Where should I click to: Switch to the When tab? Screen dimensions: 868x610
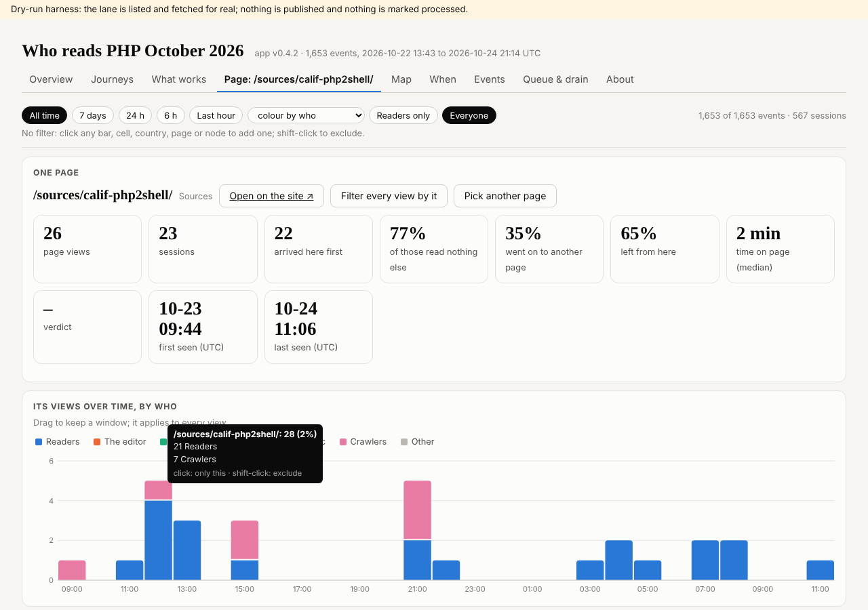(443, 79)
